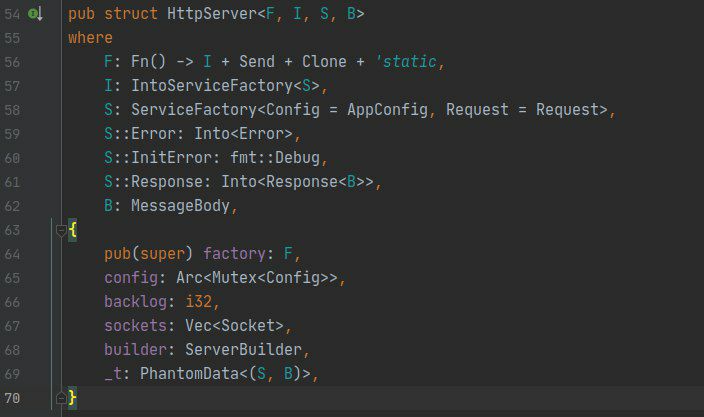Click InitError on line 60
This screenshot has height=417, width=704.
(x=171, y=158)
